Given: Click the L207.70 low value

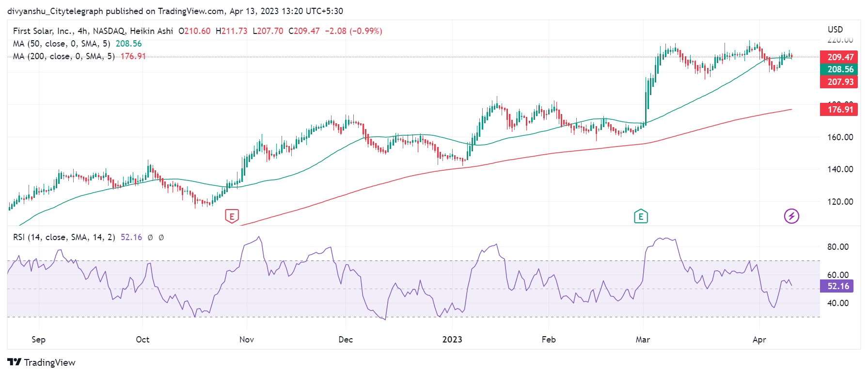Looking at the screenshot, I should point(268,31).
